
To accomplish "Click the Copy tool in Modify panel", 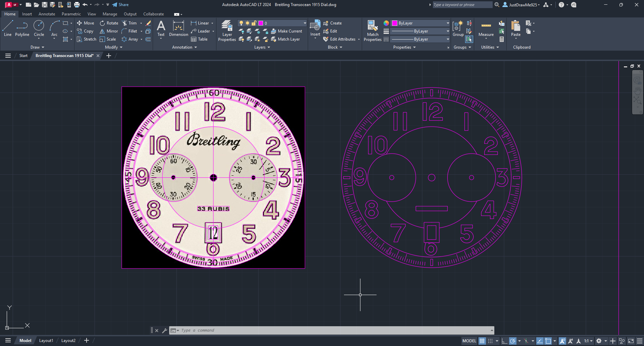I will tap(85, 31).
